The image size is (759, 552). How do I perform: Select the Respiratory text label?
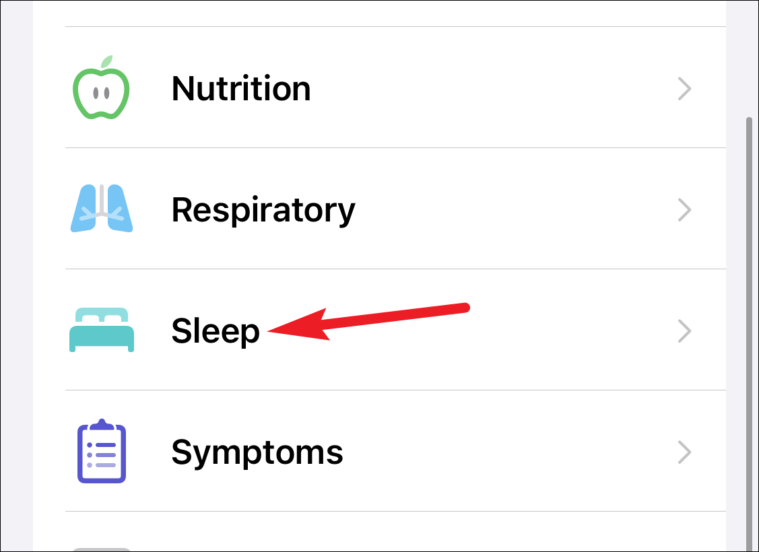263,211
